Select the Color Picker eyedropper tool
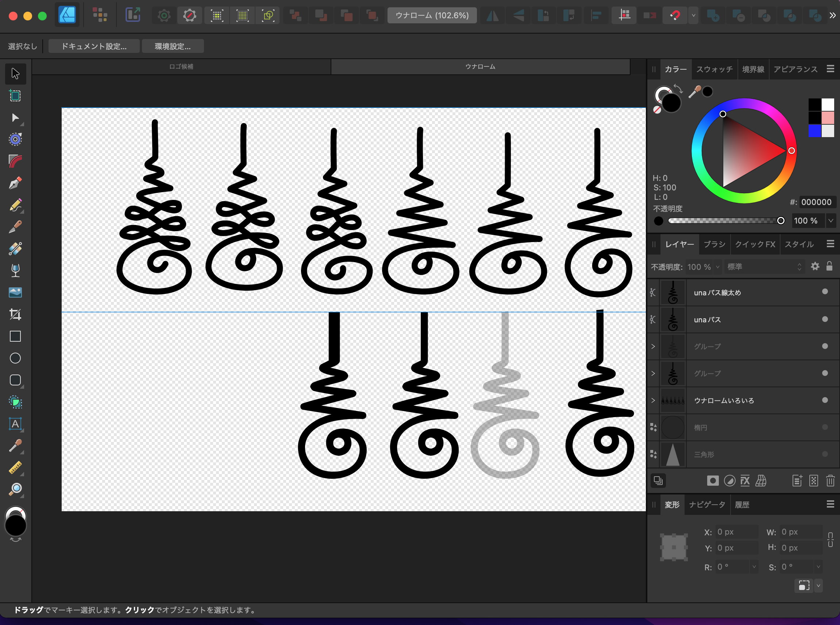The image size is (840, 625). click(15, 446)
